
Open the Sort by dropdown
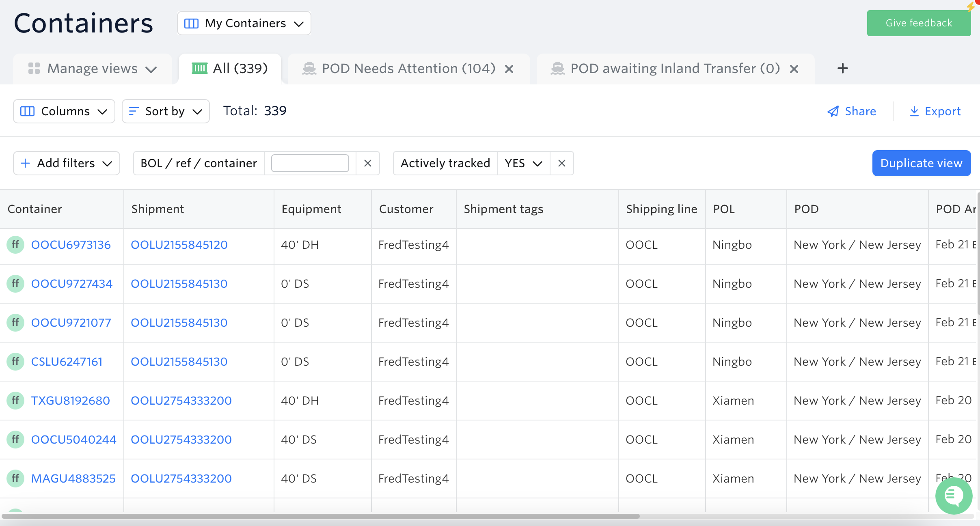[x=166, y=111]
